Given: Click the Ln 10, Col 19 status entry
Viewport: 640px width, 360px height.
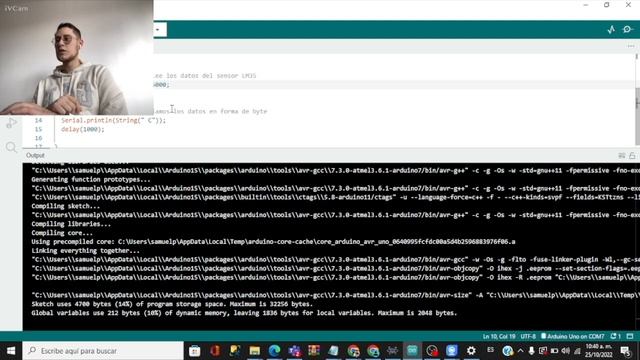Looking at the screenshot, I should click(498, 336).
